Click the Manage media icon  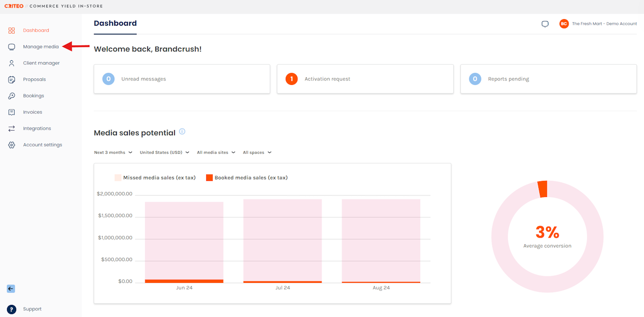(x=12, y=47)
